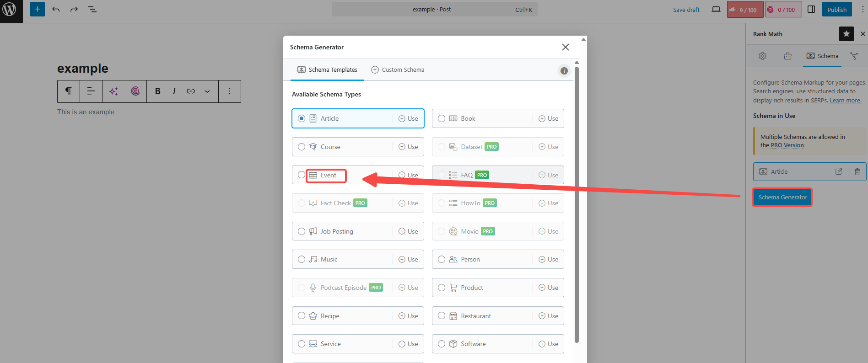Toggle the settings sidebar panel icon
Image resolution: width=868 pixels, height=363 pixels.
[811, 9]
